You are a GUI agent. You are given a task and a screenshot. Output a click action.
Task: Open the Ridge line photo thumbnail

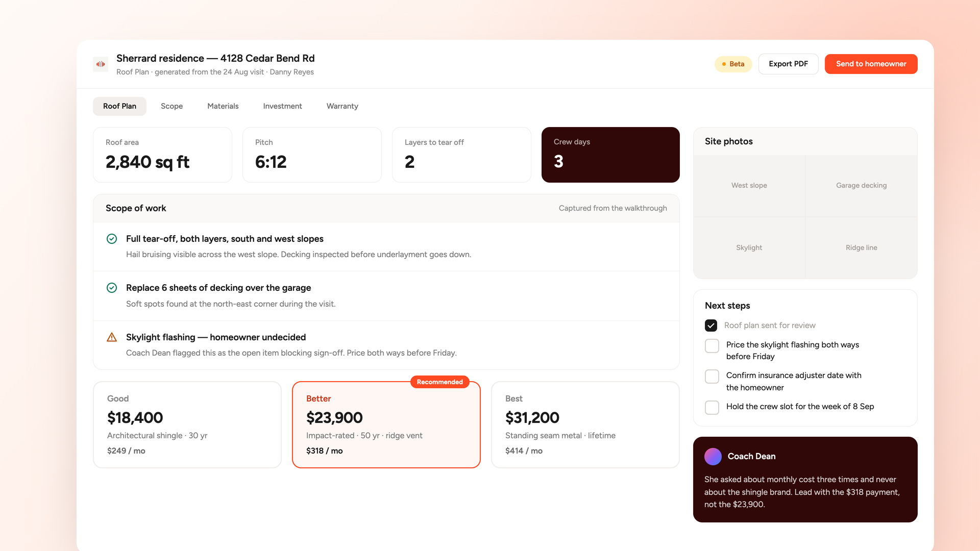862,248
